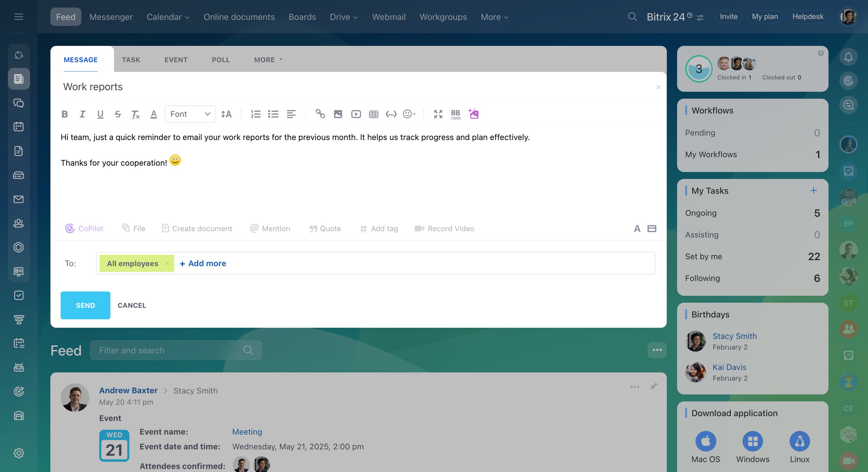Click the Invite button

(728, 17)
